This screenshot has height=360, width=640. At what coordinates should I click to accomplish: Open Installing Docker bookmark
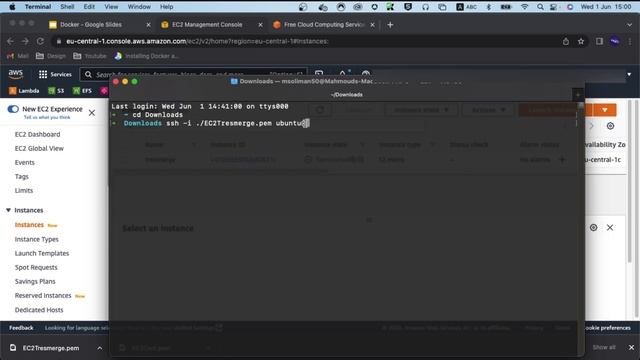point(147,56)
